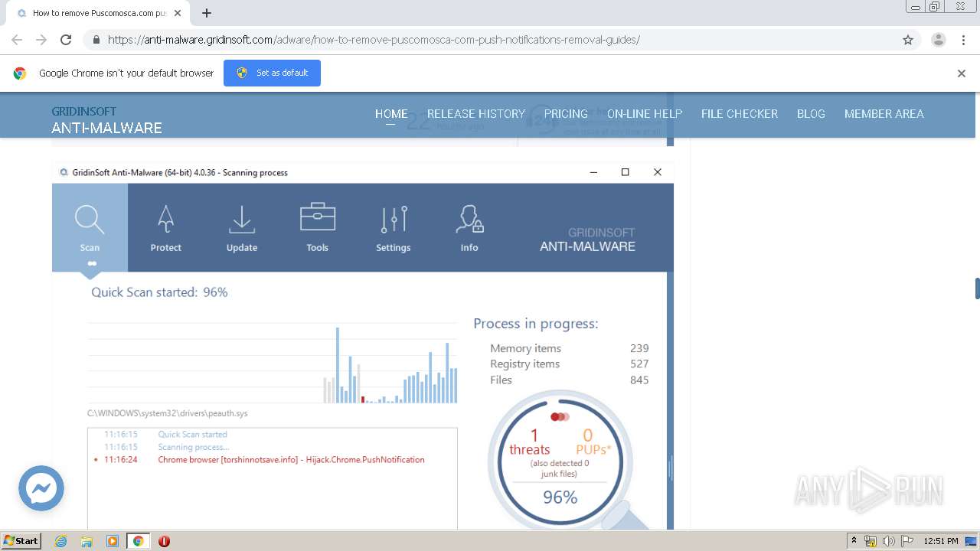Open the Messenger chat bubble
Screen dimensions: 980x551
pyautogui.click(x=41, y=488)
